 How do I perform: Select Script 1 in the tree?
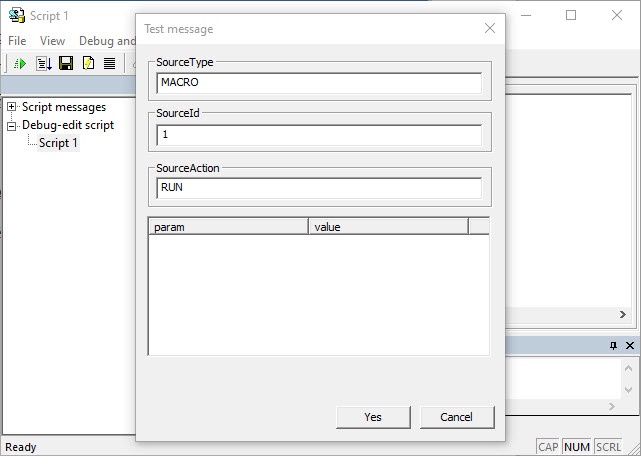click(x=58, y=143)
